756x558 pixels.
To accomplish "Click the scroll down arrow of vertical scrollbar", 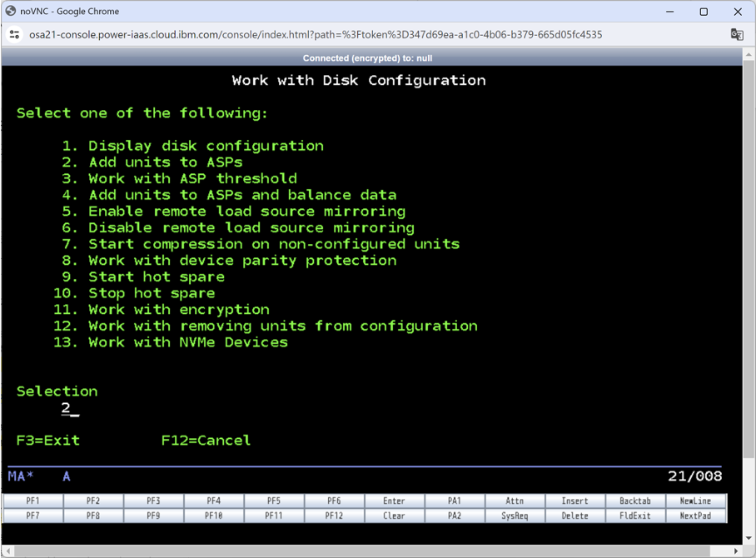I will pos(749,538).
